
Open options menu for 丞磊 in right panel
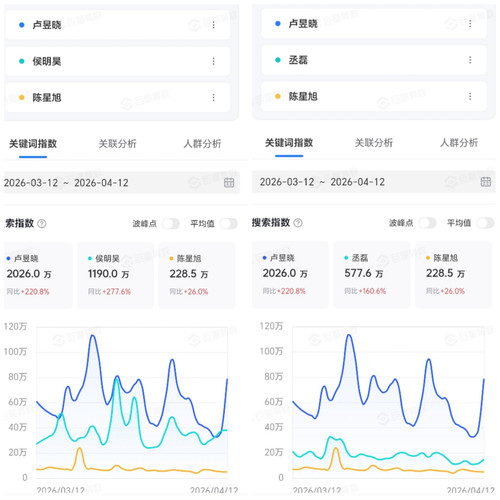pyautogui.click(x=470, y=60)
